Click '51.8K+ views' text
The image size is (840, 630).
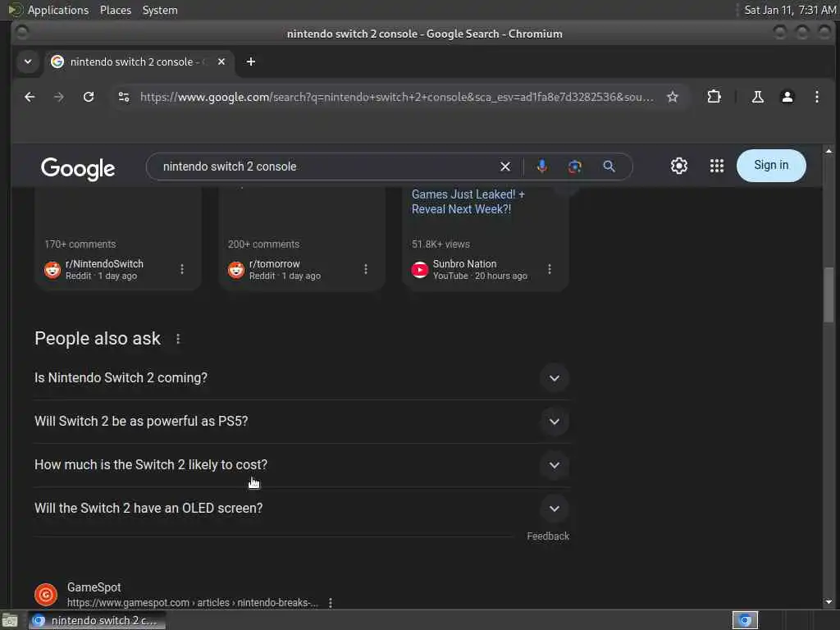click(x=441, y=244)
